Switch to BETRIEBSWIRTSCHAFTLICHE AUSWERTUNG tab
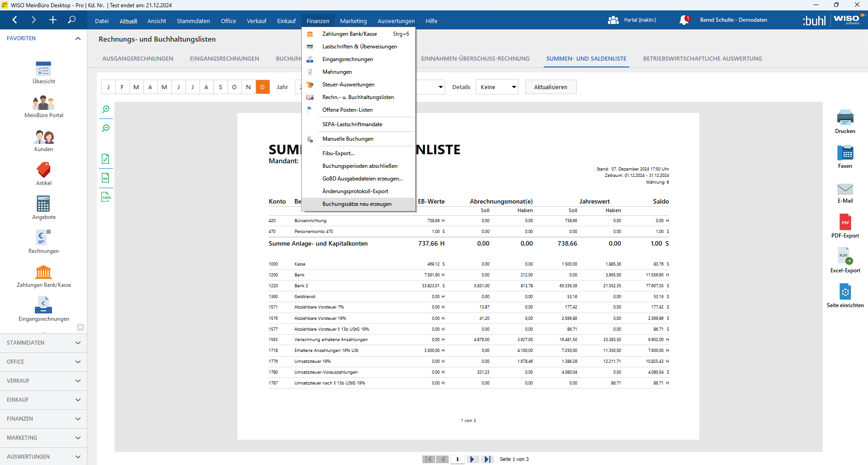This screenshot has height=465, width=868. [702, 59]
